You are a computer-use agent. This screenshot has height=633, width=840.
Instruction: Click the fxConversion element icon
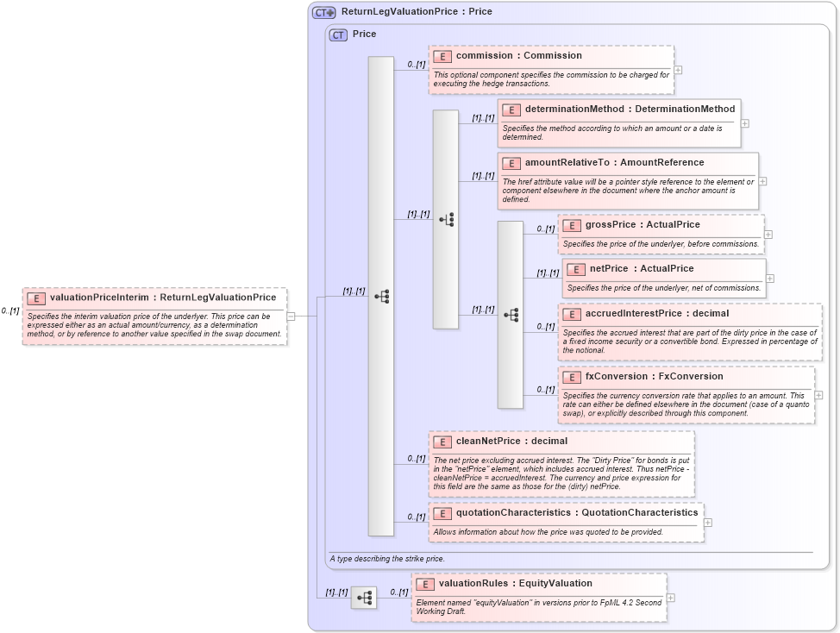click(570, 376)
